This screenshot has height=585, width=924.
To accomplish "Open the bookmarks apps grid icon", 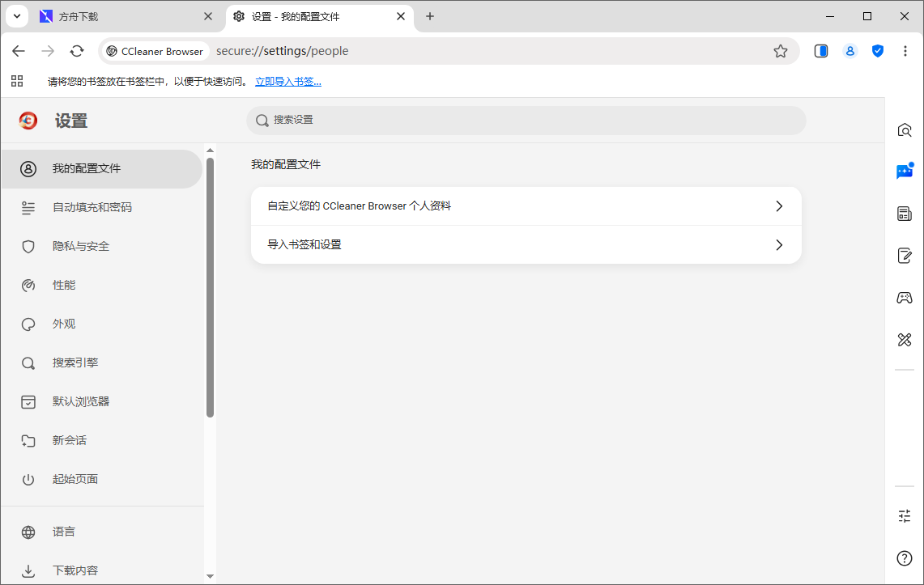I will 17,81.
